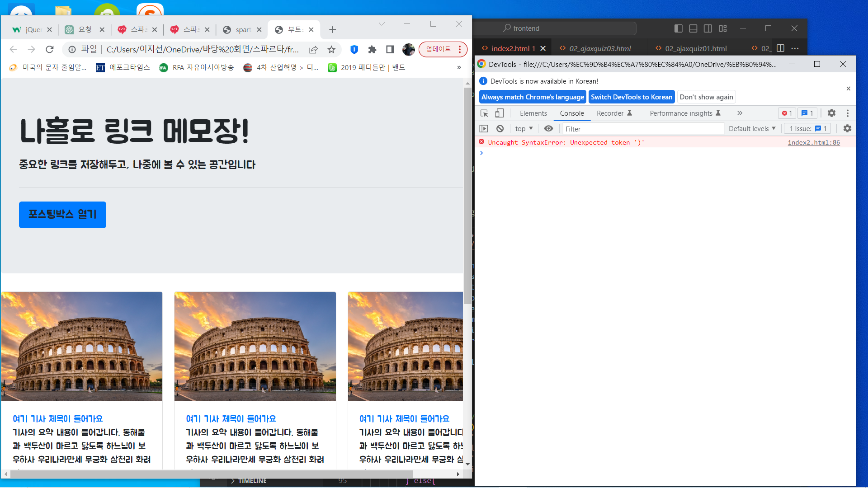Open the second card's Colosseum image
This screenshot has width=868, height=488.
(255, 347)
